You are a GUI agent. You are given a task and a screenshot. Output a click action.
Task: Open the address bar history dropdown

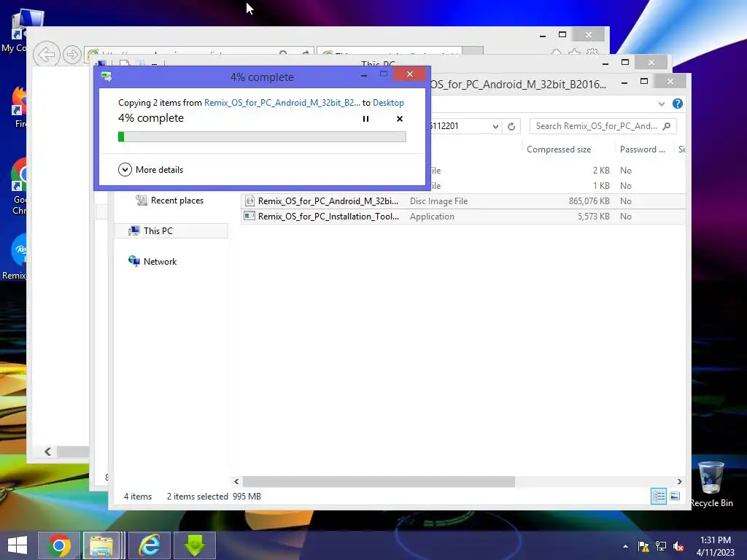[x=495, y=126]
